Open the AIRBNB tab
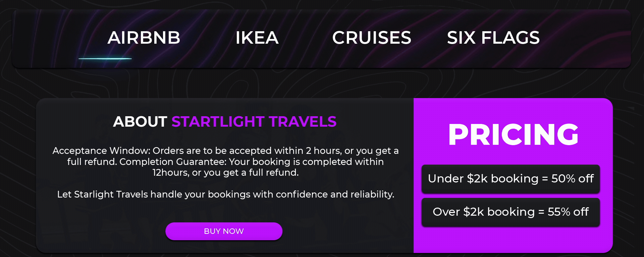Image resolution: width=644 pixels, height=257 pixels. coord(144,38)
